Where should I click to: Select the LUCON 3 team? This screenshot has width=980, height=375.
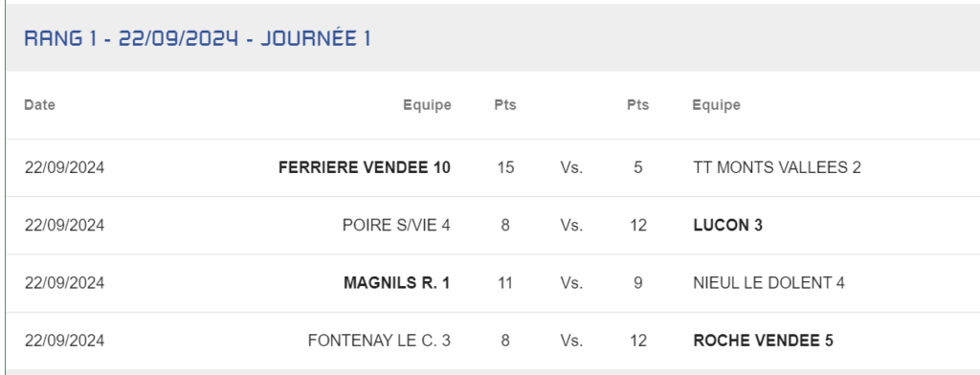tap(728, 225)
